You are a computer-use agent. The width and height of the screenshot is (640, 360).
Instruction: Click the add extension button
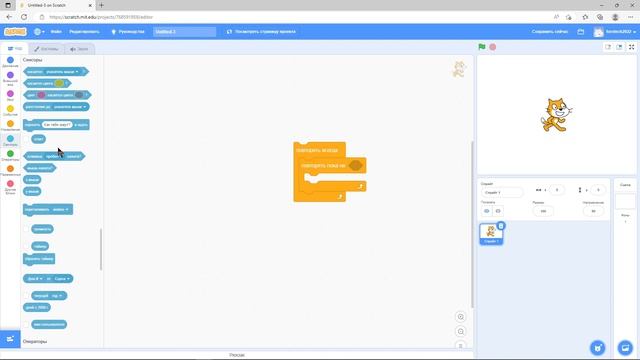point(10,339)
